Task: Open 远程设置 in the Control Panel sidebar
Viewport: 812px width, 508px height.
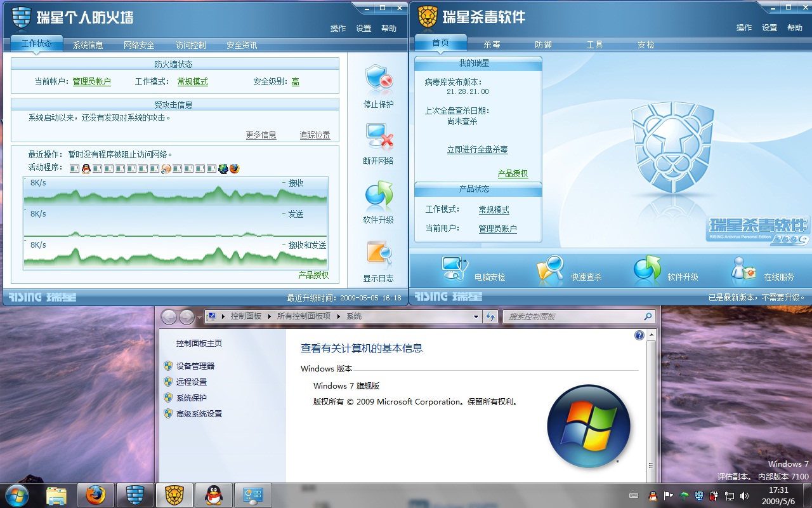Action: click(x=192, y=382)
